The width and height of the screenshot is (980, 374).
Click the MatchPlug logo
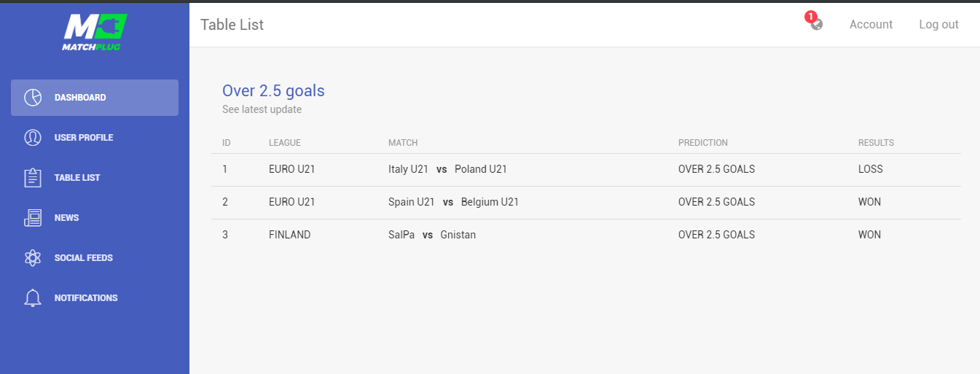pyautogui.click(x=95, y=33)
